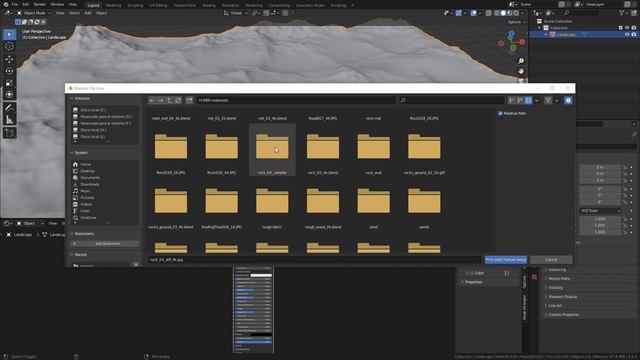Select the Scale tool in viewport toolbar
This screenshot has height=360, width=640.
click(9, 83)
